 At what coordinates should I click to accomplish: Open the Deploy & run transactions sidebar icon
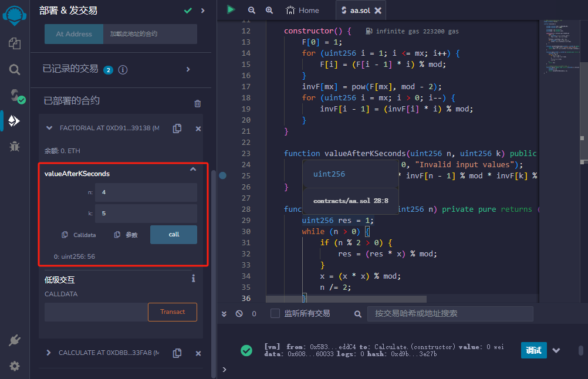pyautogui.click(x=14, y=121)
